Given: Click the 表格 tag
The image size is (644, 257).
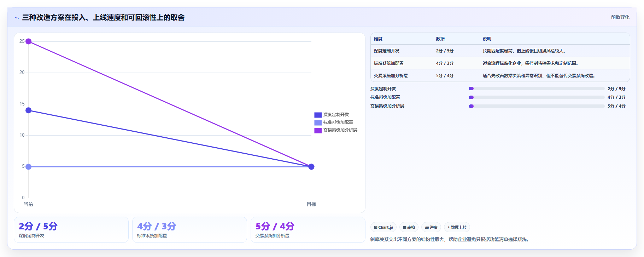Looking at the screenshot, I should tap(409, 227).
